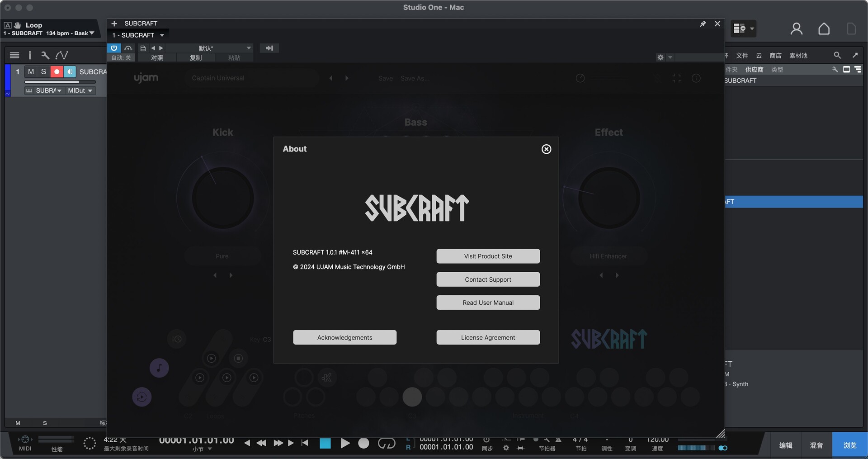
Task: Sort browser by 供应商
Action: tap(754, 69)
